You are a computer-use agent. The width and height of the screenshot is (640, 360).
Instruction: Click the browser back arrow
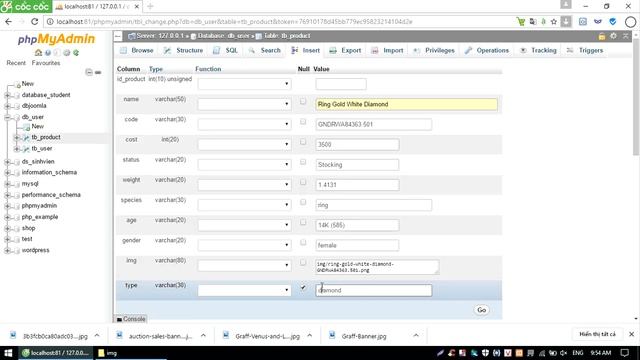(8, 21)
